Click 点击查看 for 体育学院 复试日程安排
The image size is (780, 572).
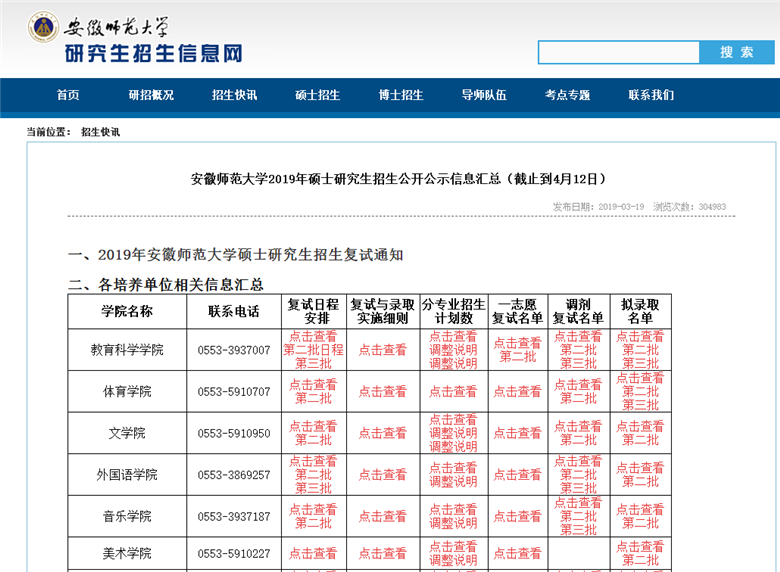(313, 384)
